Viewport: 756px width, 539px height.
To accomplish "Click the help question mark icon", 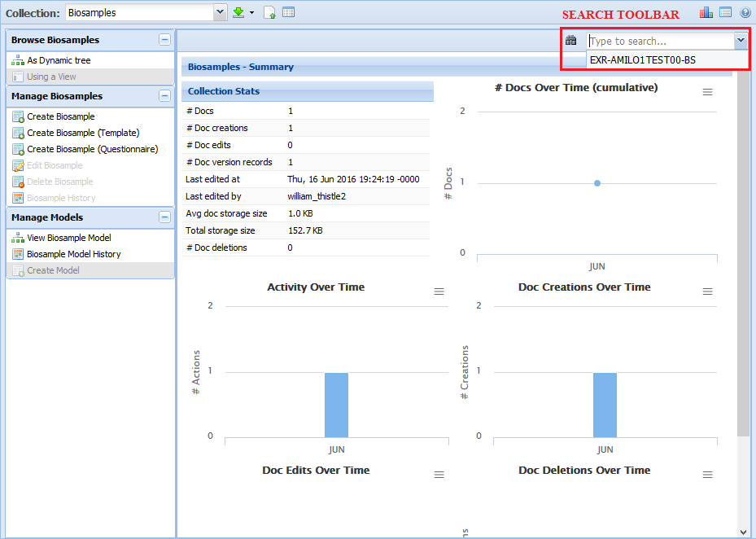I will click(745, 12).
